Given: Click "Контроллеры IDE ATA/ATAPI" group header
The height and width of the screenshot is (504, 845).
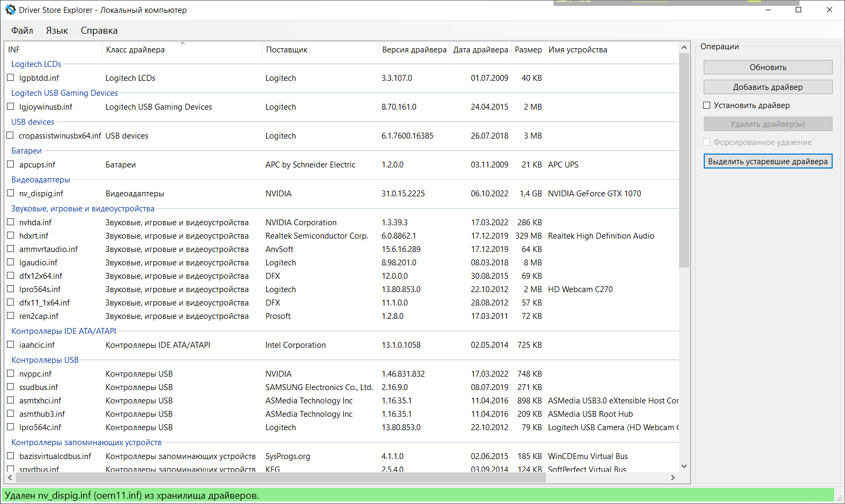Looking at the screenshot, I should coord(64,331).
